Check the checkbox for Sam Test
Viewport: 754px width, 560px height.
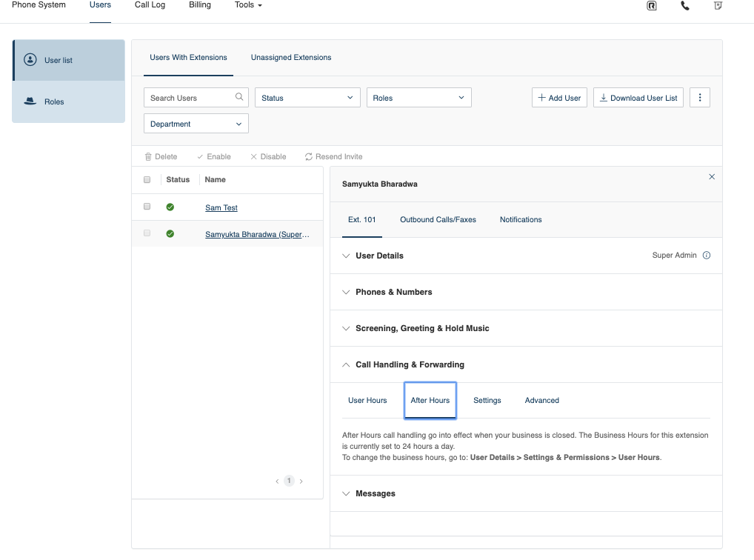click(x=146, y=206)
